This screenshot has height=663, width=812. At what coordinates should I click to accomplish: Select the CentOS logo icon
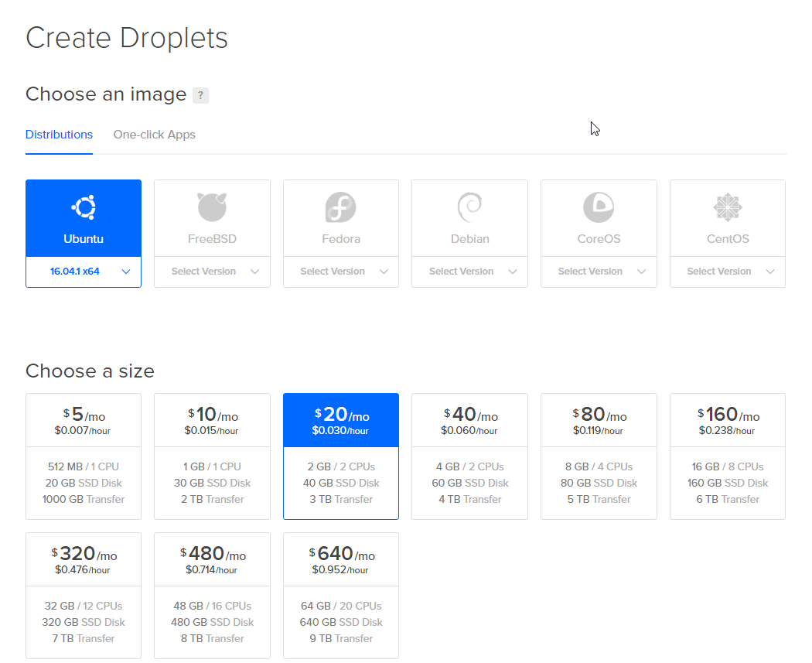[x=728, y=207]
